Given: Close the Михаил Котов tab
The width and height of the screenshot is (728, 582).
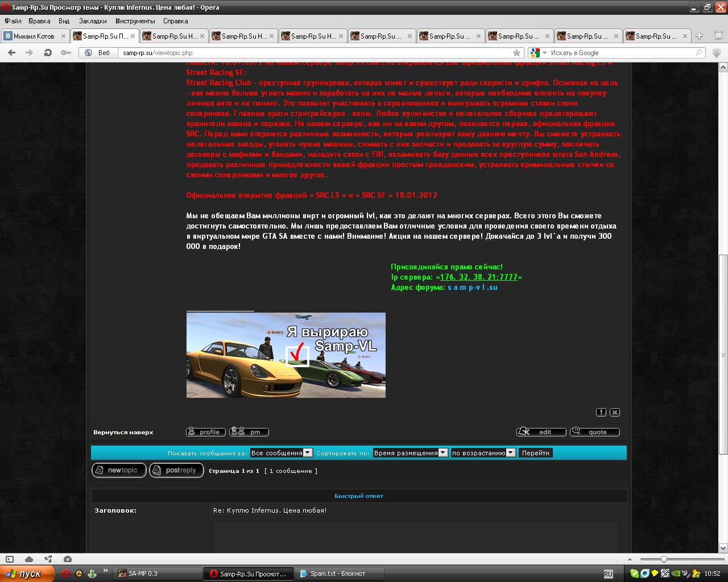Looking at the screenshot, I should click(x=63, y=36).
